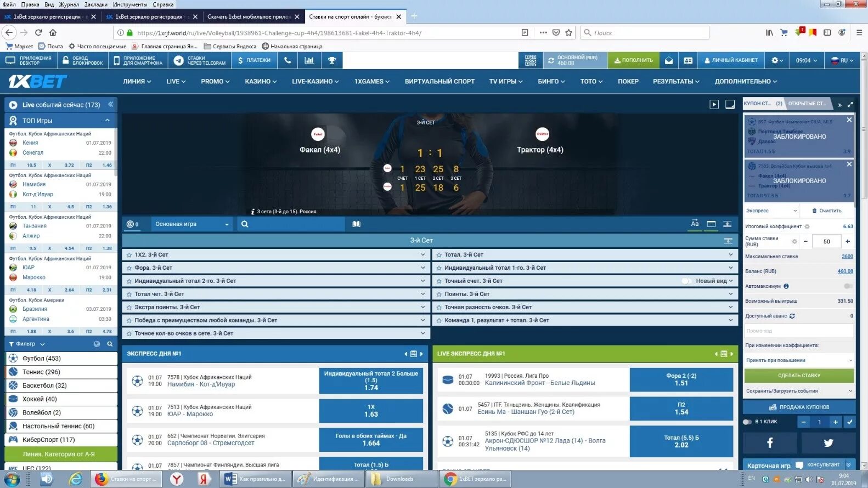Open the messages envelope icon
The height and width of the screenshot is (488, 868).
[x=669, y=60]
